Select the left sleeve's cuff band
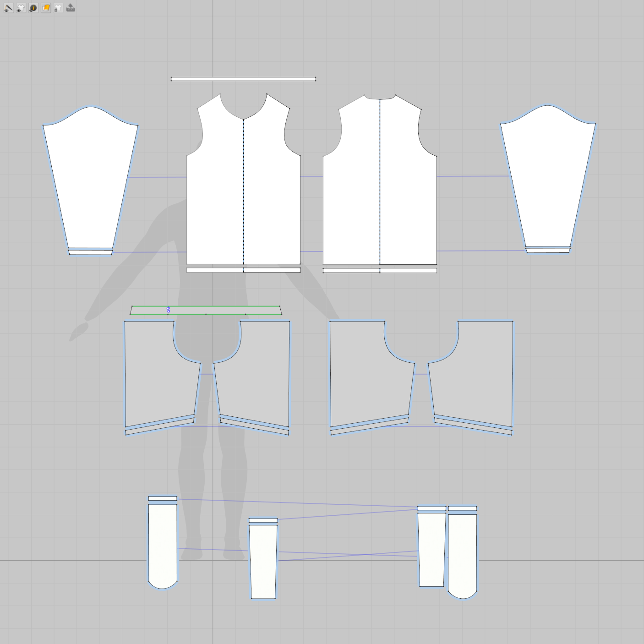644x644 pixels. pyautogui.click(x=91, y=252)
